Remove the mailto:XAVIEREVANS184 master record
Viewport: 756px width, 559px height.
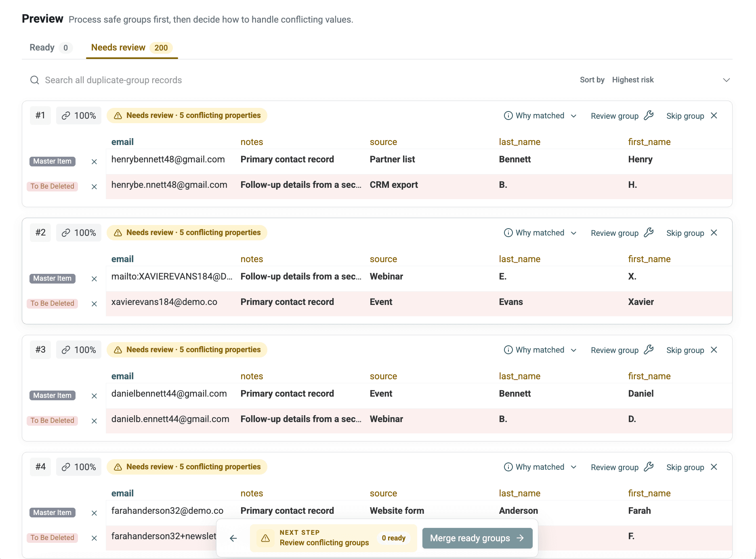[x=94, y=279]
